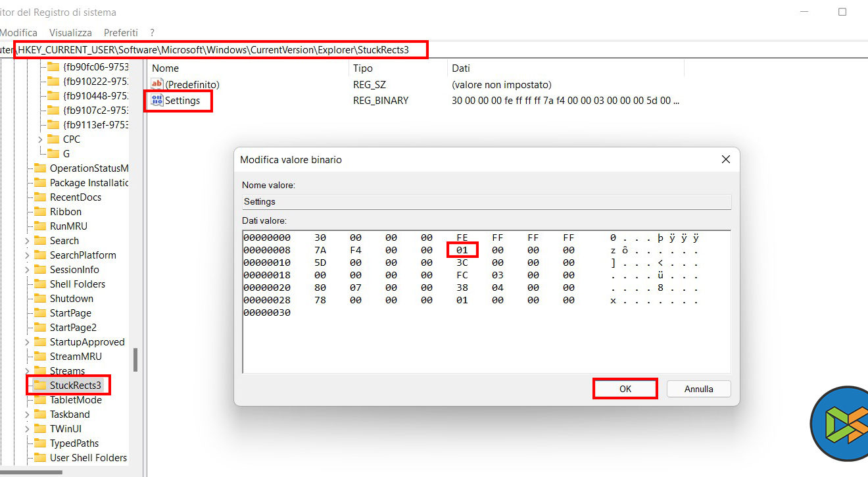The image size is (868, 477).
Task: Click the Shell Folders folder icon
Action: [40, 284]
